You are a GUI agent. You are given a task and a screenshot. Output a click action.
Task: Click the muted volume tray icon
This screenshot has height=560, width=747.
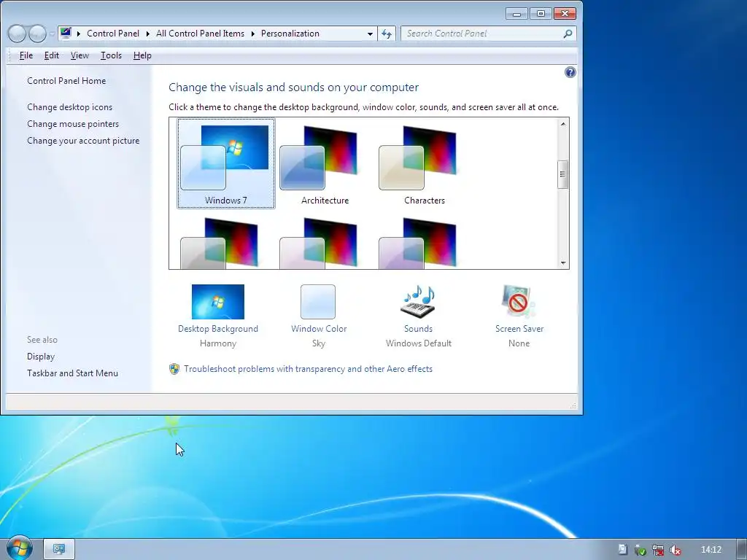coord(675,550)
